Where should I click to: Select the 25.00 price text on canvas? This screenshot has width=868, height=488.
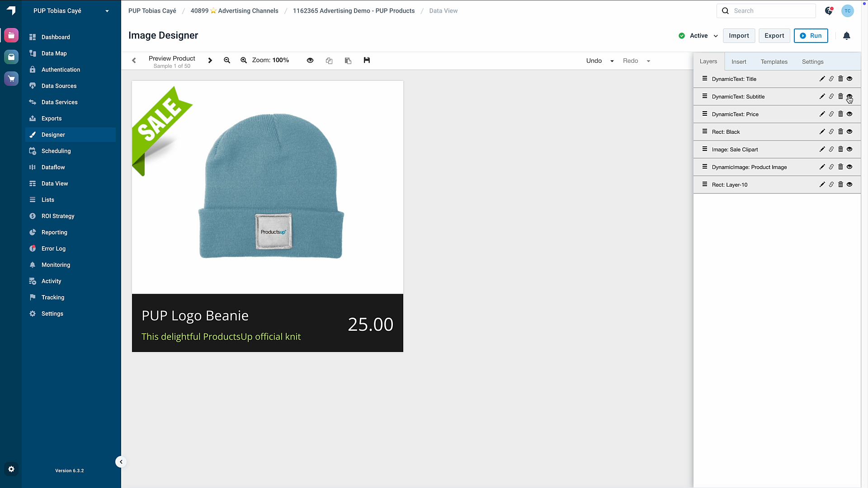coord(370,324)
